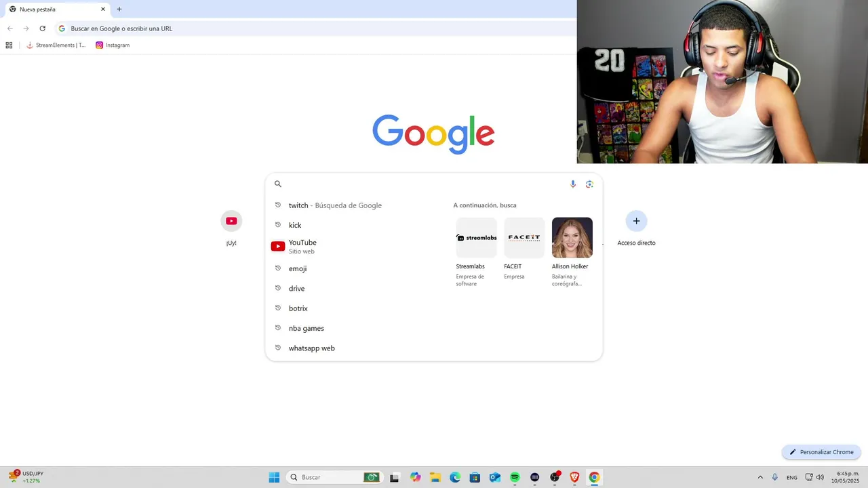Image resolution: width=868 pixels, height=488 pixels.
Task: Open a new tab with plus button
Action: click(x=119, y=9)
